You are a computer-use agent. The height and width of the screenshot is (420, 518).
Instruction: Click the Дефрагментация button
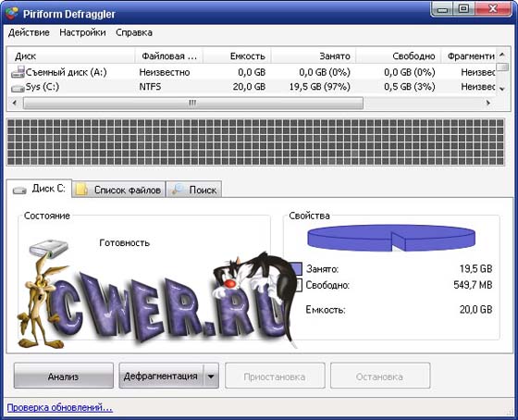point(161,376)
